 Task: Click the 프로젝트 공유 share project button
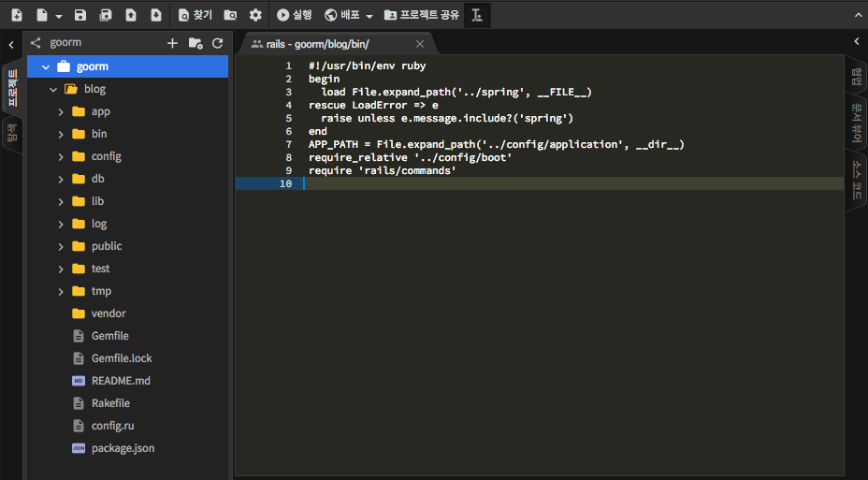(421, 15)
